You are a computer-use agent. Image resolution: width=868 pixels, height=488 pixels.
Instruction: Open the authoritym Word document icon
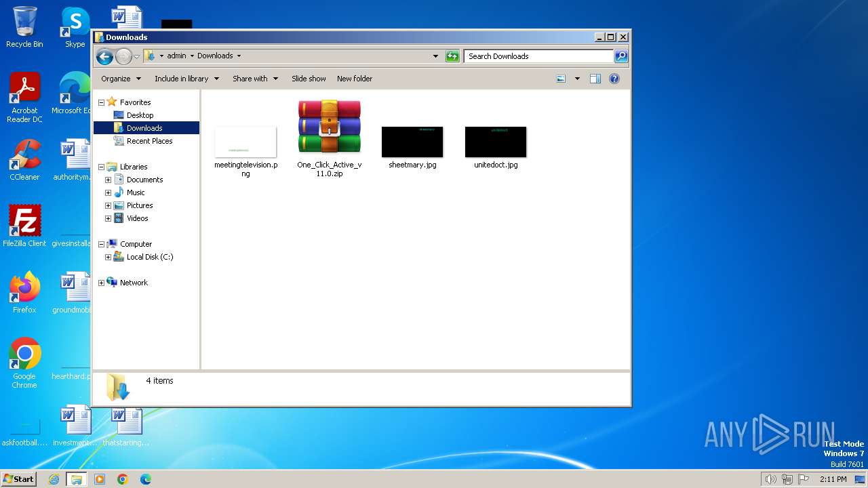tap(73, 160)
